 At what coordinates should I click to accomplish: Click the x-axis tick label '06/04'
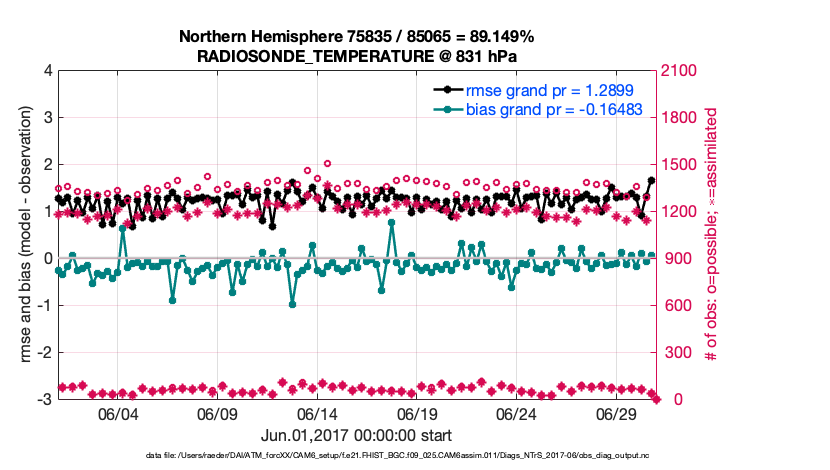(x=118, y=413)
